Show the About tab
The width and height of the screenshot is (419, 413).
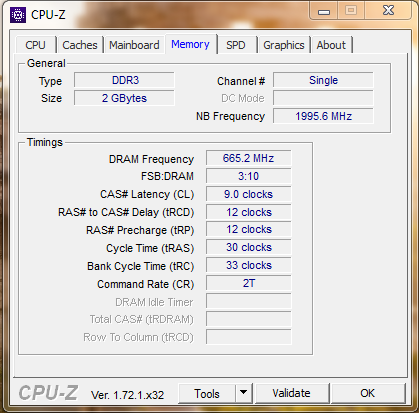coord(331,45)
